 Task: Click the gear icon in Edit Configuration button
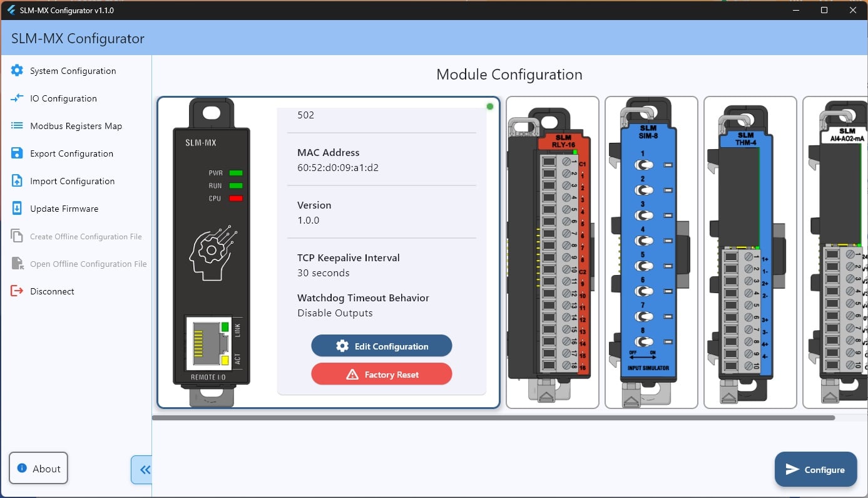342,346
